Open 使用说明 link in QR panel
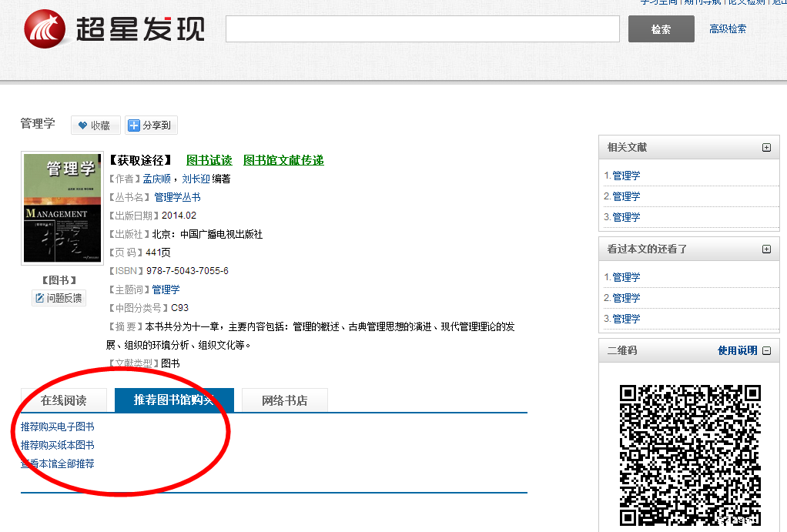Viewport: 787px width, 532px height. [x=738, y=351]
